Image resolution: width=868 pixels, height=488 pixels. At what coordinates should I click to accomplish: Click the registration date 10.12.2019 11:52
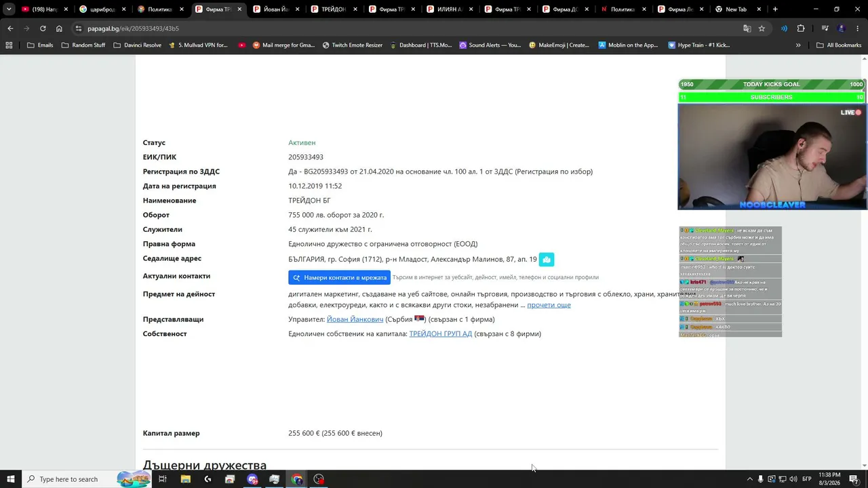315,186
